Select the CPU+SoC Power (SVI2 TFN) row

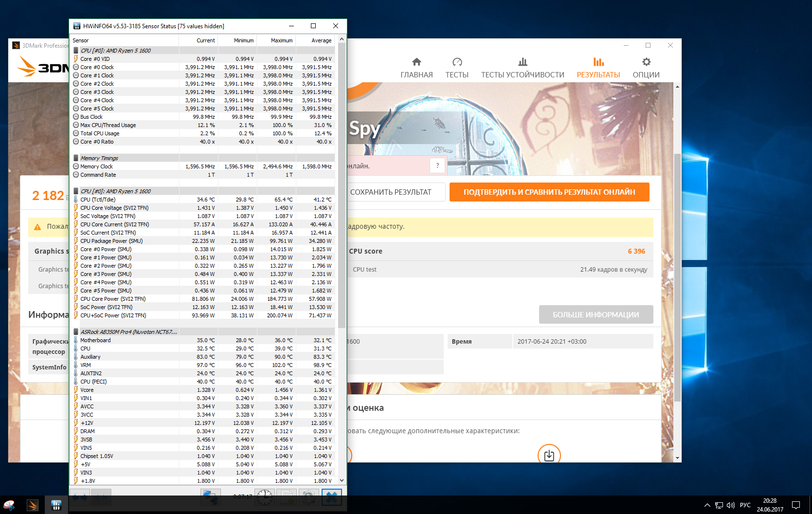[203, 315]
